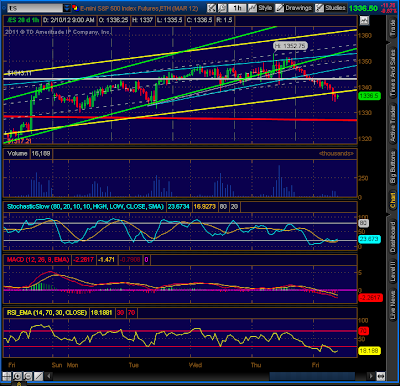The image size is (400, 386).
Task: Open the chart tools wrench icon
Action: click(211, 8)
